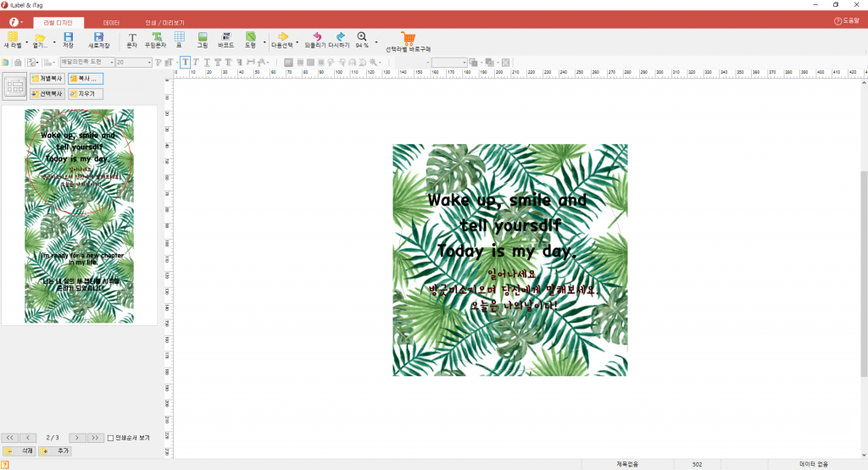Create a new label with 새 라벨
Screen dimensions: 868x470
coord(12,40)
